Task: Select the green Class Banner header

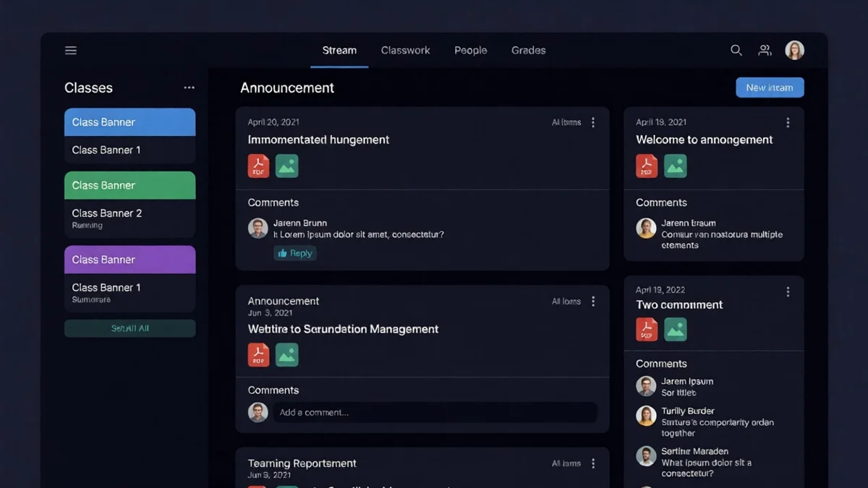Action: tap(130, 185)
